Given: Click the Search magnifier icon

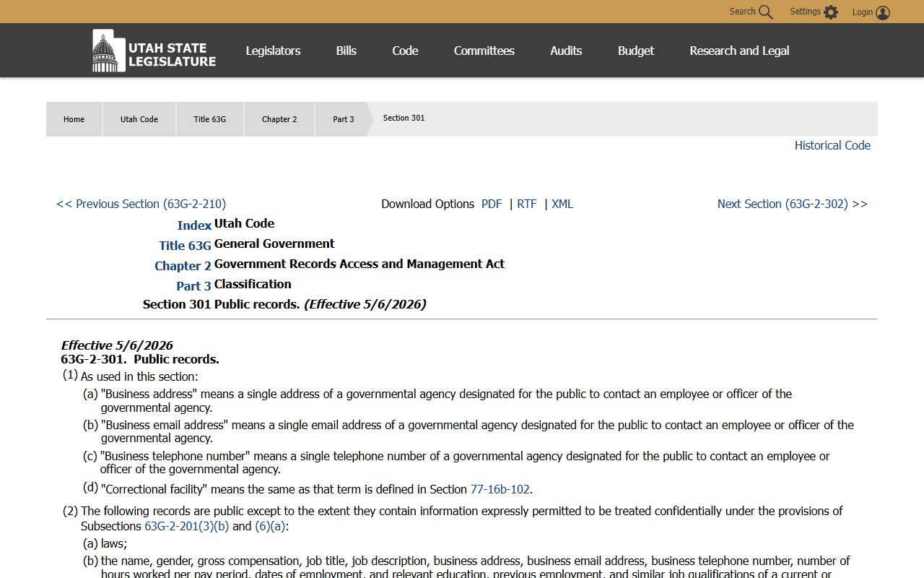Looking at the screenshot, I should click(x=766, y=12).
